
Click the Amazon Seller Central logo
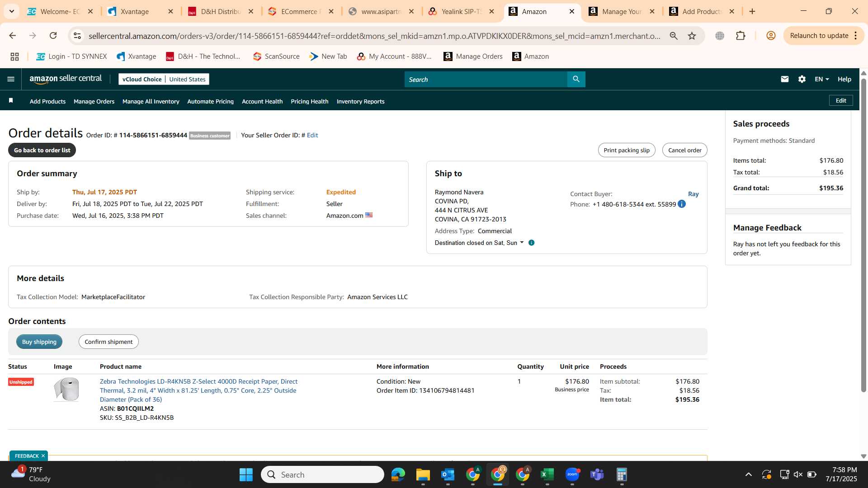pos(66,79)
